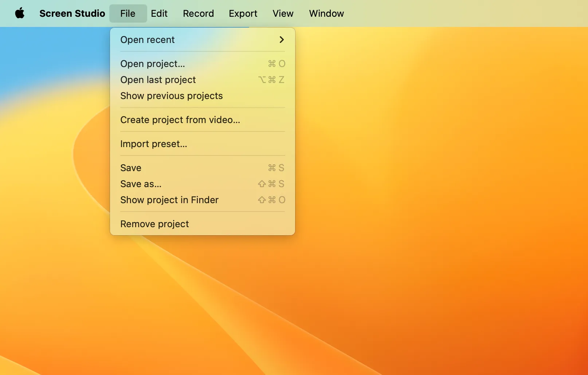Click Remove project entry

(154, 224)
